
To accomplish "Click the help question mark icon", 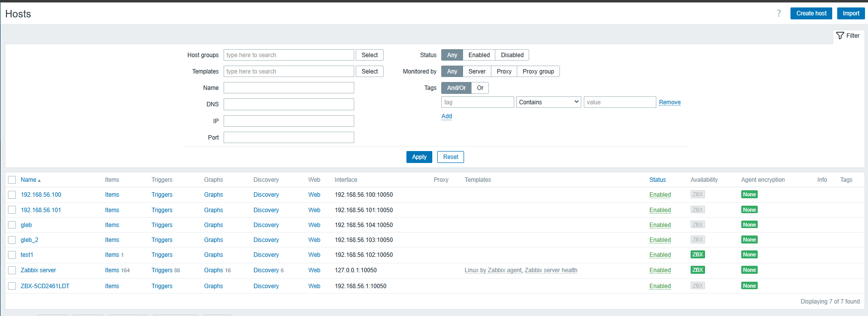I will tap(779, 13).
